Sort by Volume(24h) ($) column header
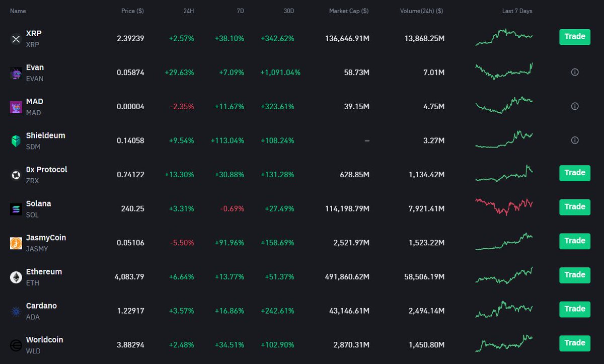 (422, 11)
